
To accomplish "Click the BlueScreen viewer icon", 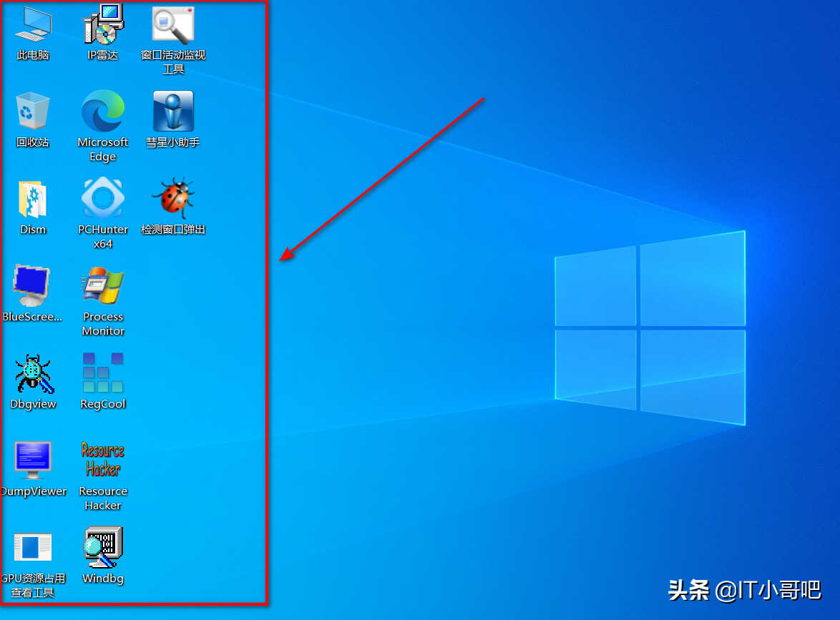I will point(31,285).
